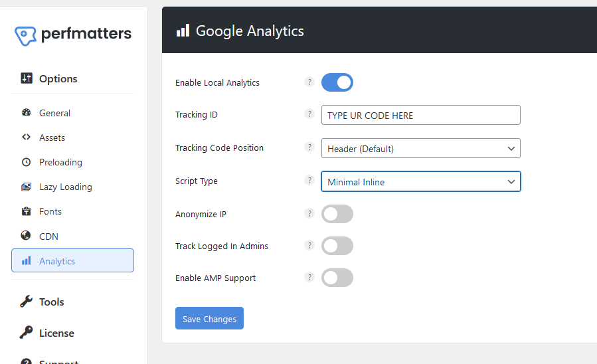Open help tooltip for Anonymize IP
Viewport: 597px width, 364px height.
pyautogui.click(x=309, y=213)
